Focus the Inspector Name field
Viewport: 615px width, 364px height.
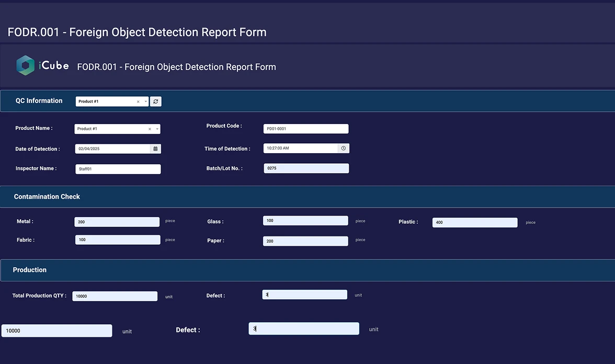pyautogui.click(x=118, y=169)
